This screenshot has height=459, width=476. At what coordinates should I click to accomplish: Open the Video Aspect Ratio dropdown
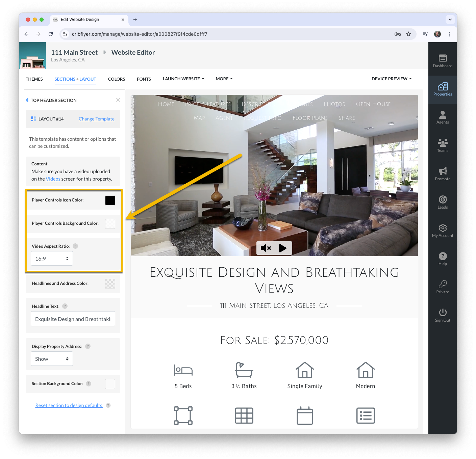[52, 259]
